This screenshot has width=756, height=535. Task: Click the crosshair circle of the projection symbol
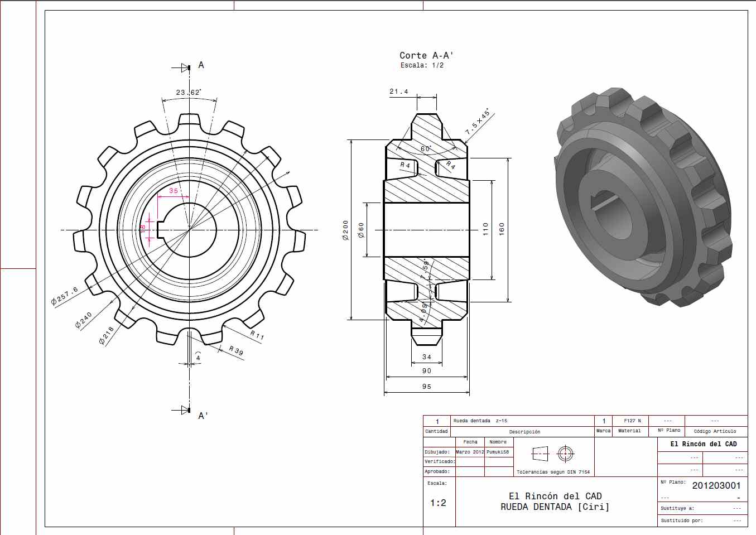click(566, 454)
